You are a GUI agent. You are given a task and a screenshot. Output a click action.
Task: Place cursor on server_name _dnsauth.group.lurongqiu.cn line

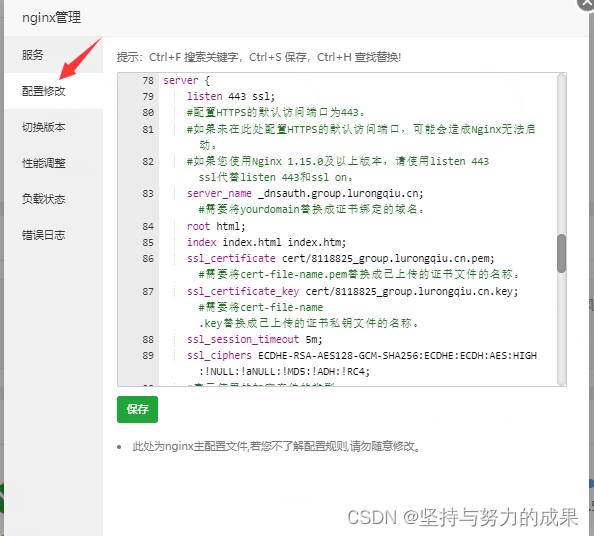(305, 193)
